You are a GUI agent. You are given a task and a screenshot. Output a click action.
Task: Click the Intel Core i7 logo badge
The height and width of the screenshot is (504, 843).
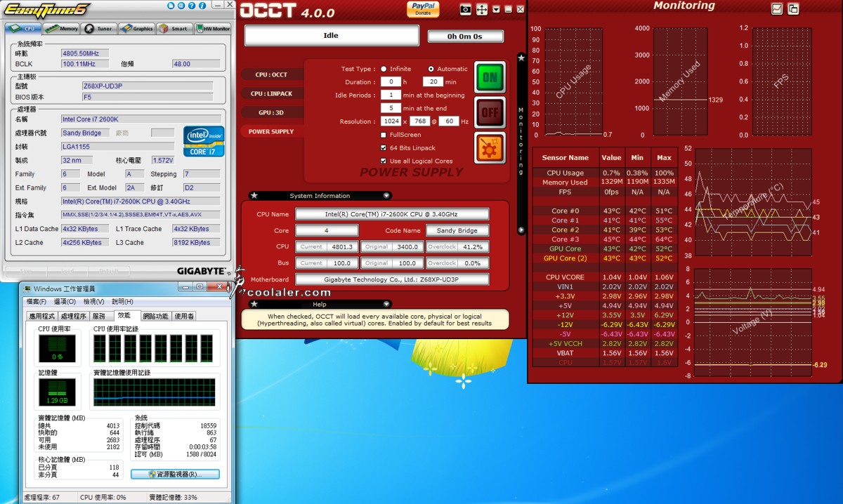click(204, 141)
